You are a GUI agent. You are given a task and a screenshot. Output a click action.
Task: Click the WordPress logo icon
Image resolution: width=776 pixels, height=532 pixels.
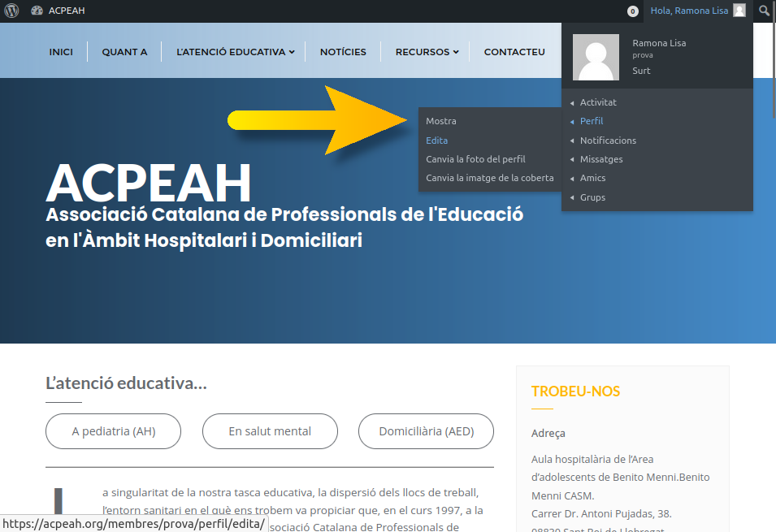(x=11, y=11)
